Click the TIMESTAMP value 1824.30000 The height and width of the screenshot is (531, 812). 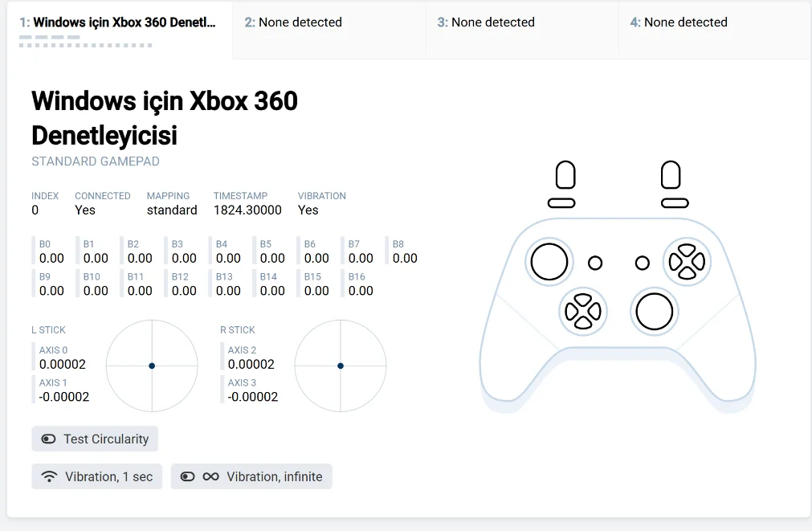click(247, 210)
